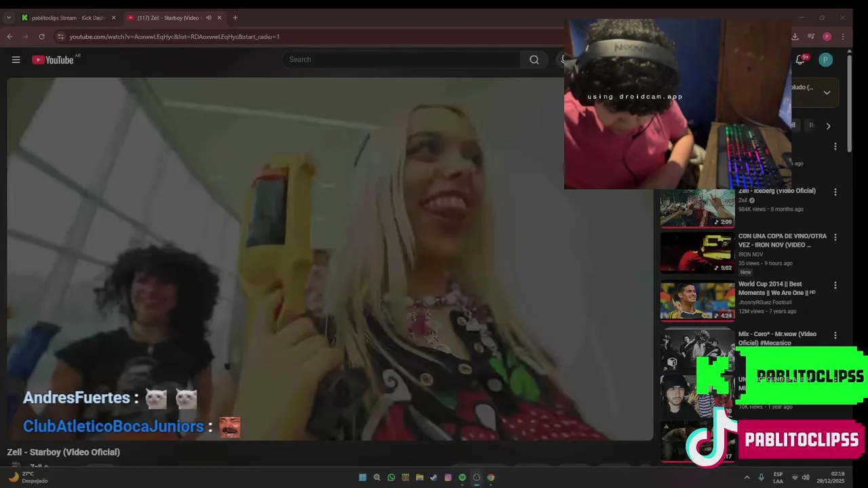Visit IRON NOV channel name
The width and height of the screenshot is (868, 488).
pos(751,254)
